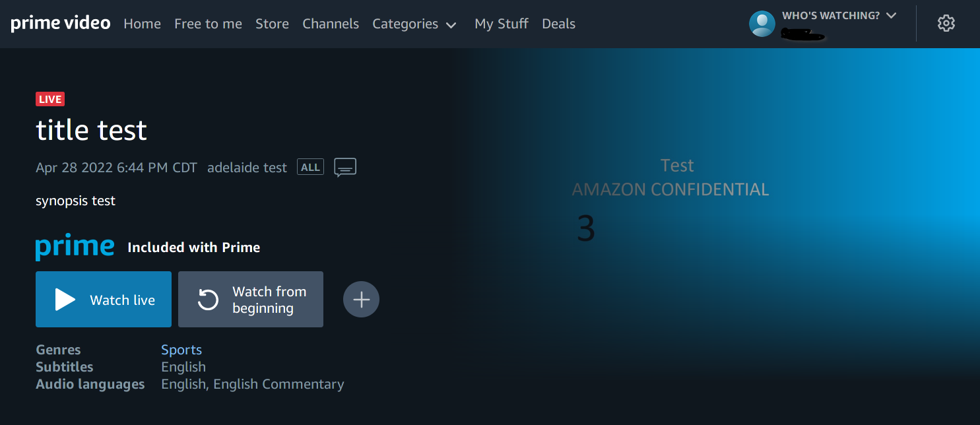The image size is (980, 425).
Task: Click the ALL maturity rating badge
Action: coord(310,168)
